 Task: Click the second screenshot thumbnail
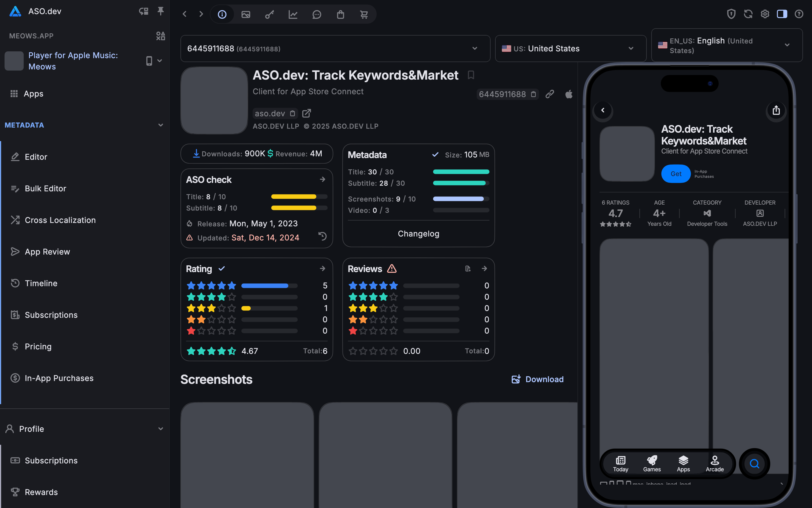coord(385,455)
